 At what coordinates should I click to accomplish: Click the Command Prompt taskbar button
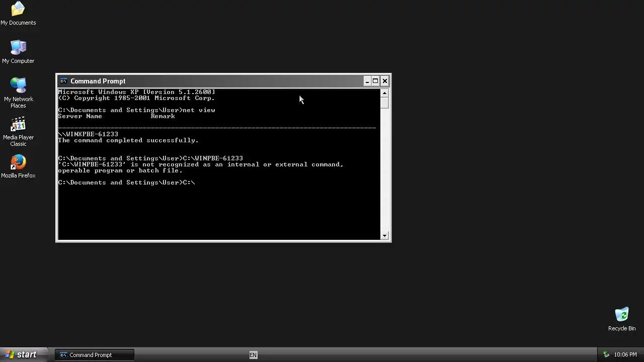[95, 355]
